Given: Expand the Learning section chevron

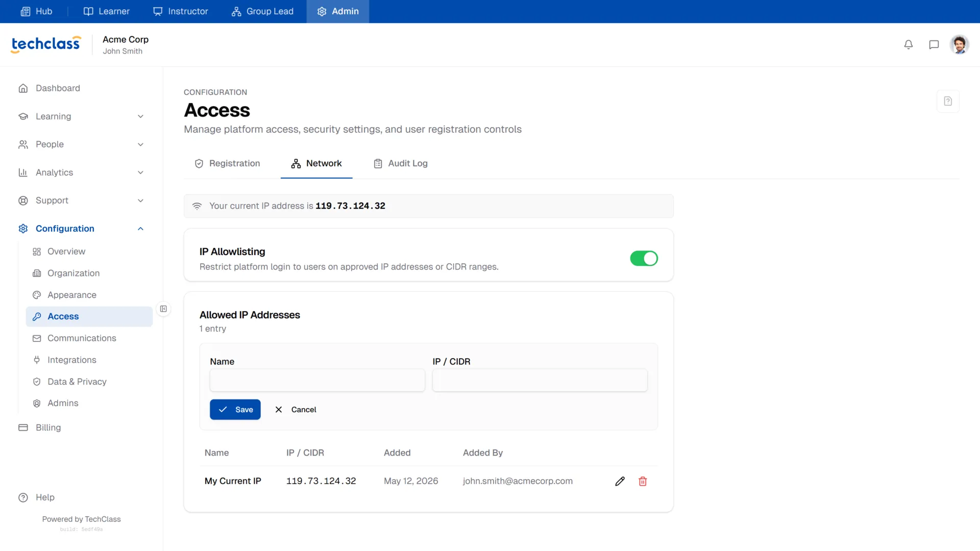Looking at the screenshot, I should [x=140, y=116].
